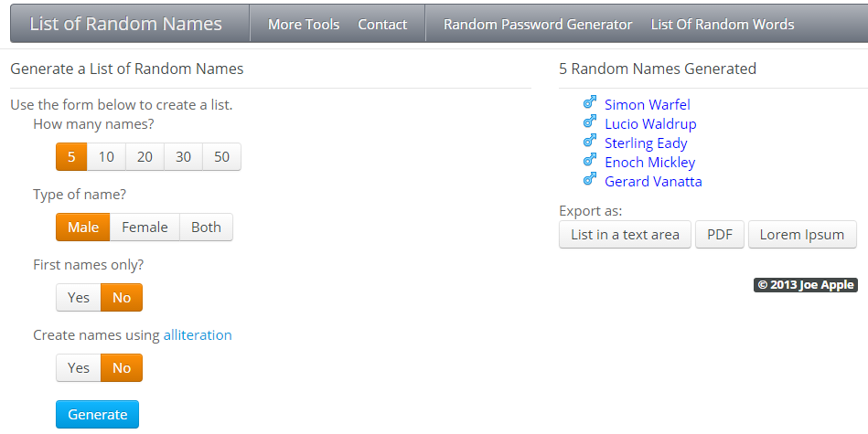Choose Female name type
Viewport: 868px width, 434px height.
(145, 228)
